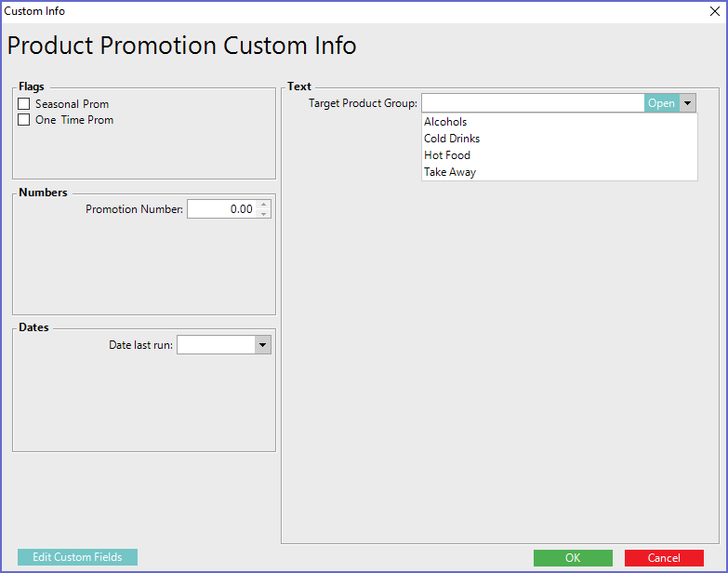Click the Target Product Group text box
Image resolution: width=728 pixels, height=573 pixels.
tap(532, 103)
